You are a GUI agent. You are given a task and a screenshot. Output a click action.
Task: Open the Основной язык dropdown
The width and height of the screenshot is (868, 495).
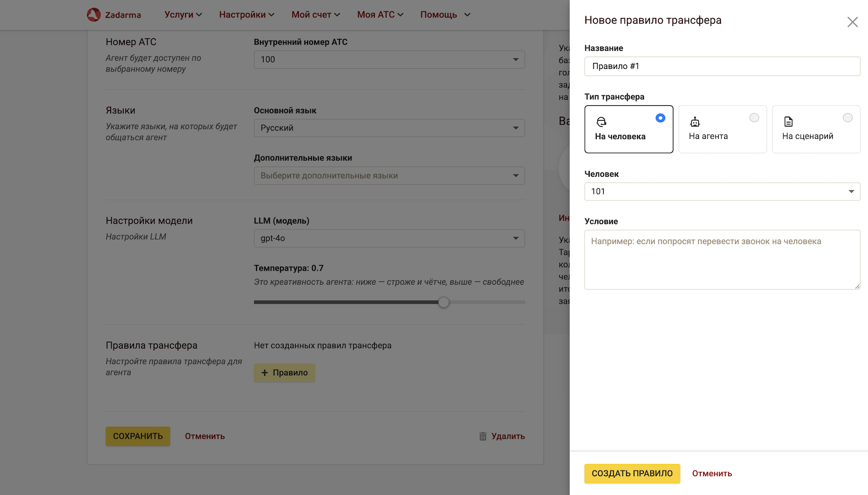pos(389,128)
